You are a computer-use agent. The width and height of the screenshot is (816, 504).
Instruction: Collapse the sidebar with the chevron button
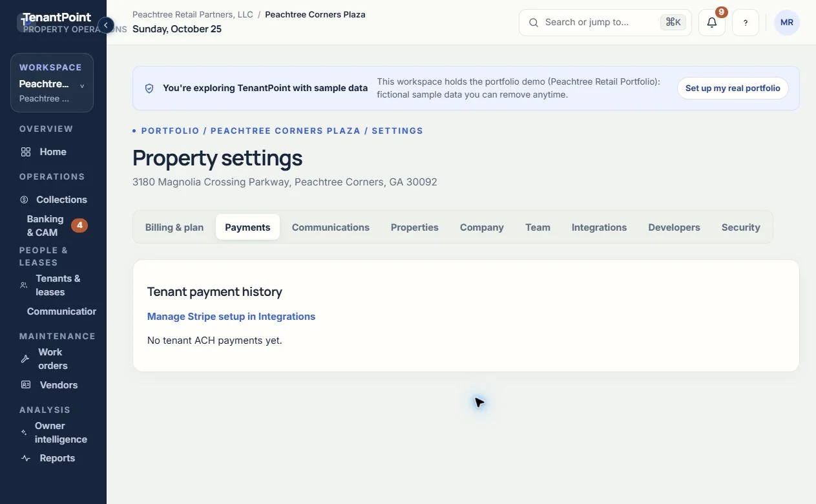[x=106, y=26]
